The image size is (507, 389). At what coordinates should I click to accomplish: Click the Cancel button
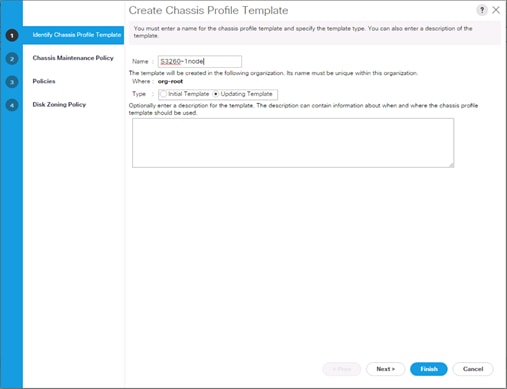tap(473, 369)
